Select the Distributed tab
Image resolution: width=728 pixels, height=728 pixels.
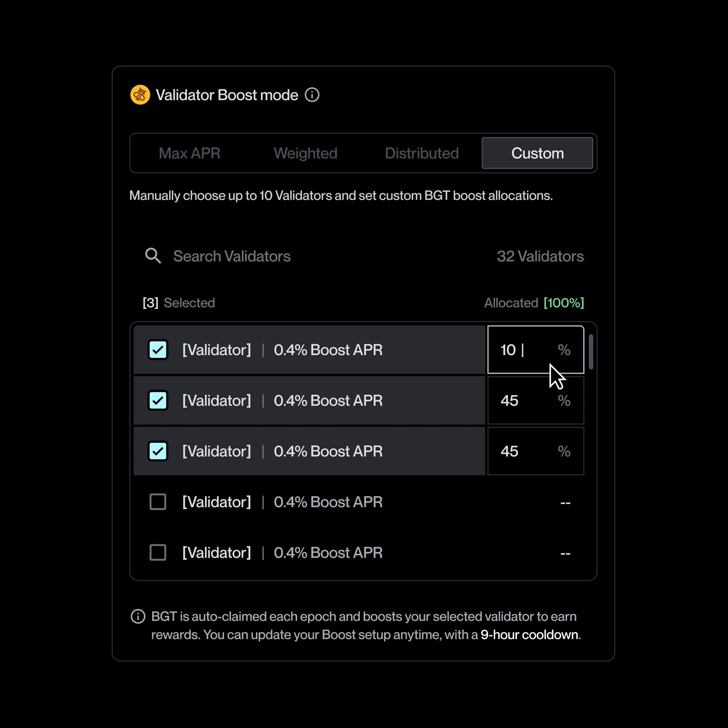(x=422, y=153)
